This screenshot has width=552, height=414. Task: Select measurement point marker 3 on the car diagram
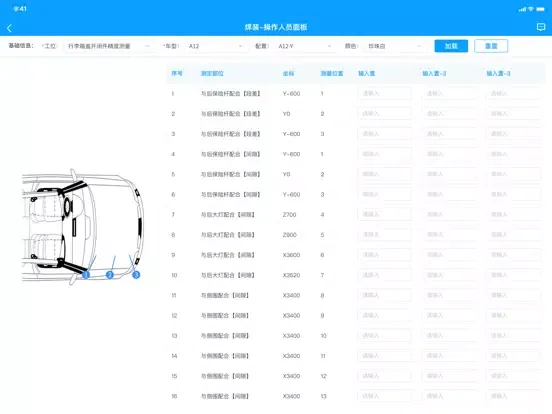click(x=136, y=275)
